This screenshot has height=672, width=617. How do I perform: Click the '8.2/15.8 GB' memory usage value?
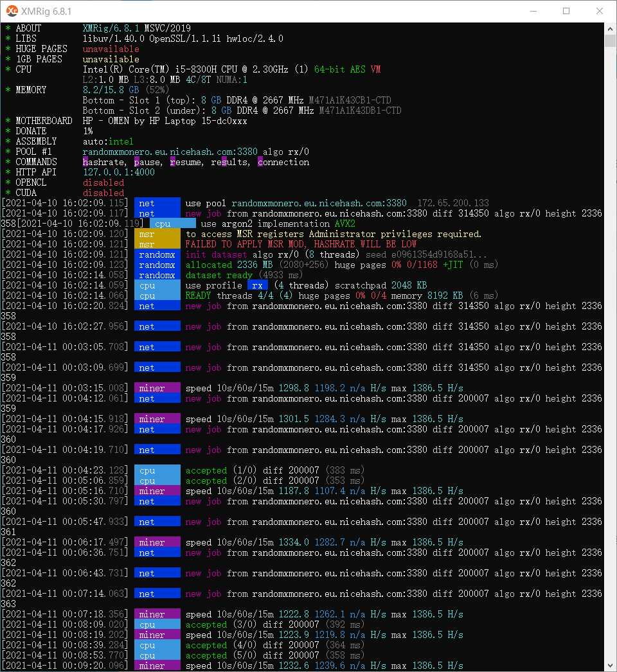[111, 90]
